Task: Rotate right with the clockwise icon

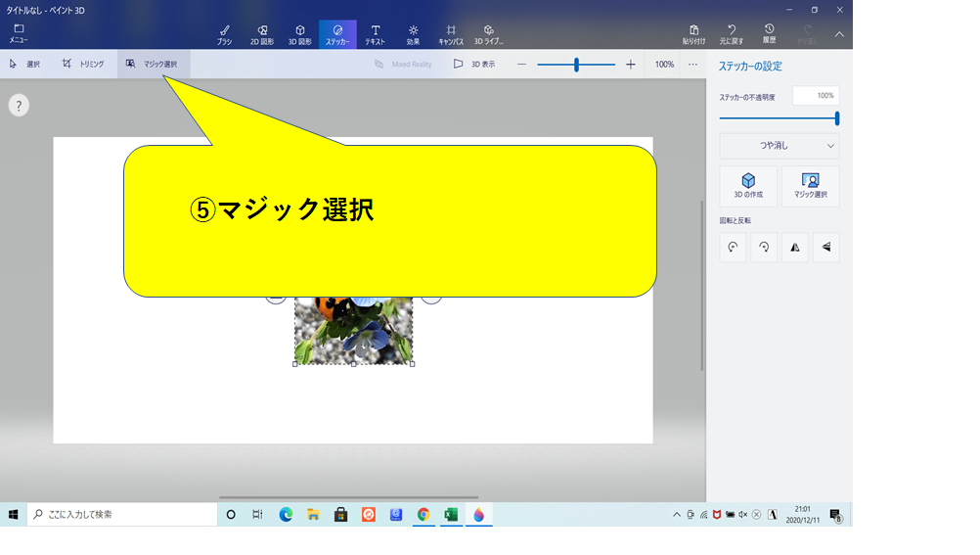Action: (x=764, y=247)
